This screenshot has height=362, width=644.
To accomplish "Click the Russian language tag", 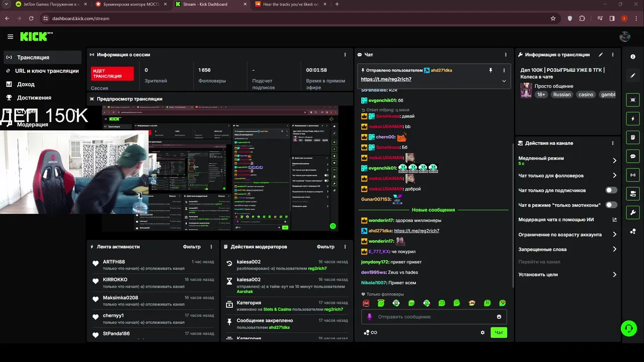I will point(562,95).
